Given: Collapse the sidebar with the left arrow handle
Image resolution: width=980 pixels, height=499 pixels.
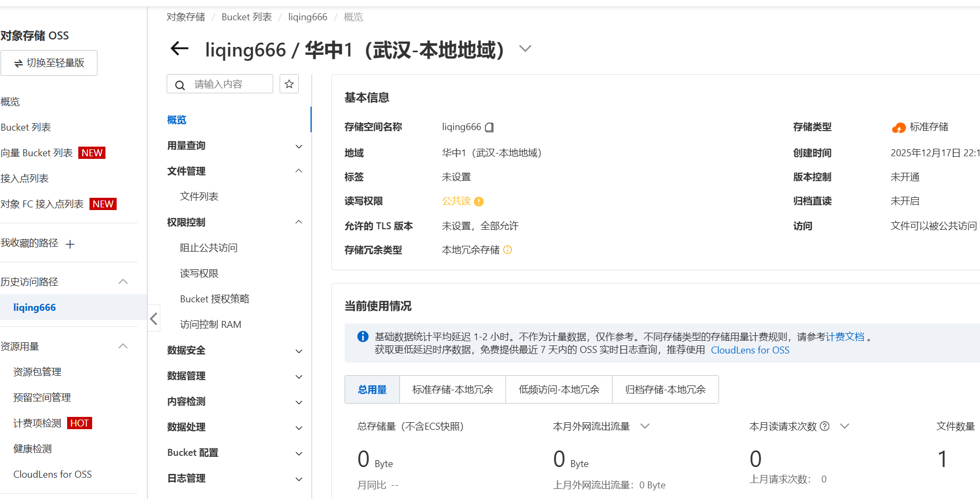Looking at the screenshot, I should (x=154, y=319).
